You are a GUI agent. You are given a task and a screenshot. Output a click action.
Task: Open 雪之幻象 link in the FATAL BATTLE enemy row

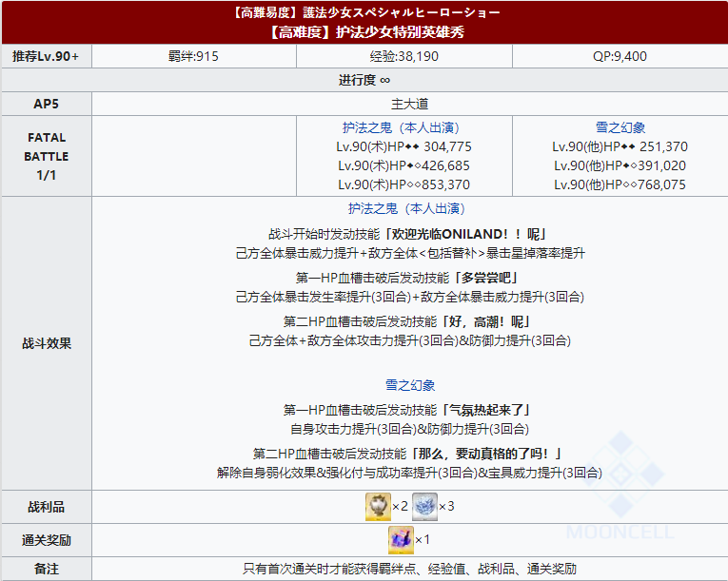tap(620, 127)
